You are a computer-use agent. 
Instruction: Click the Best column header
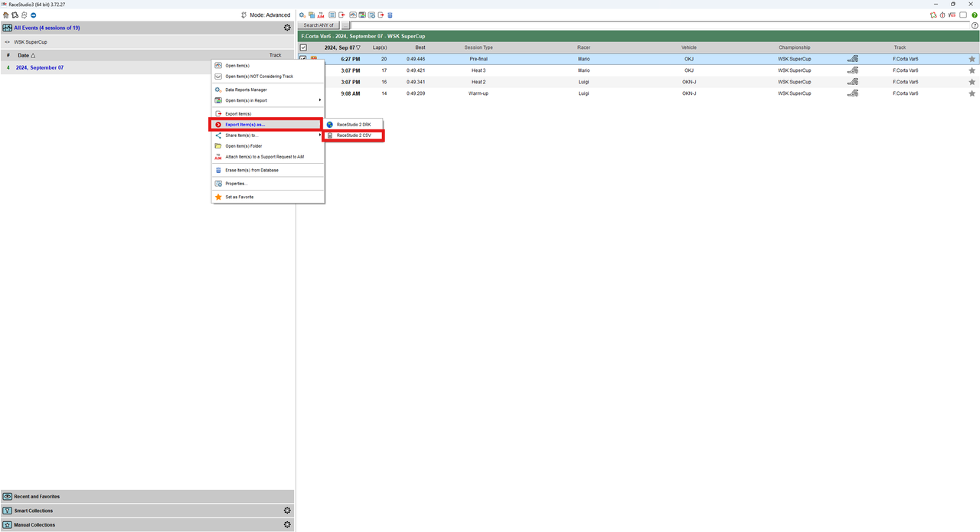(420, 47)
